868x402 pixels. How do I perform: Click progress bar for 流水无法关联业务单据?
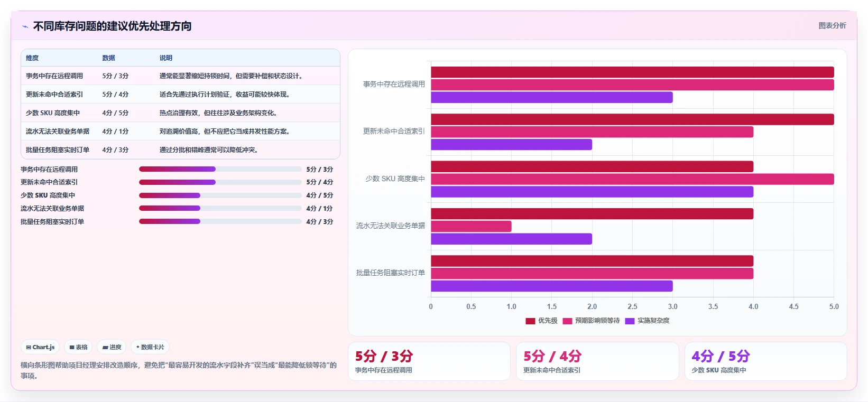pos(220,208)
